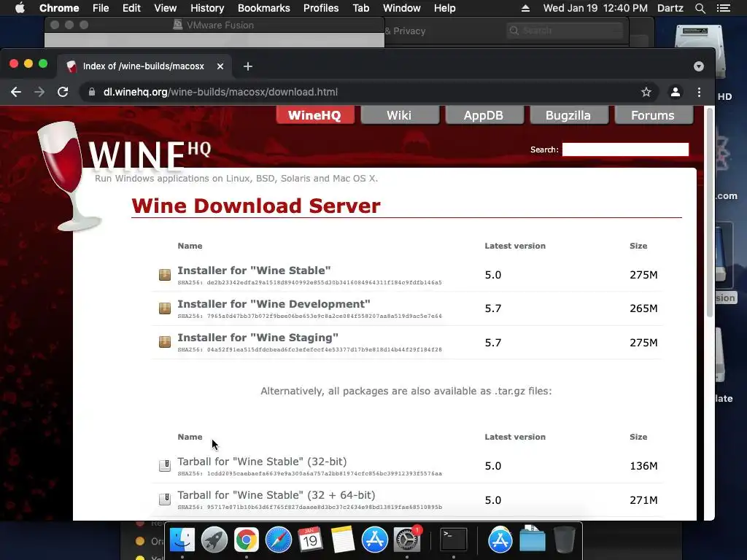The width and height of the screenshot is (747, 560).
Task: Open Notification Center list icon
Action: click(x=723, y=8)
